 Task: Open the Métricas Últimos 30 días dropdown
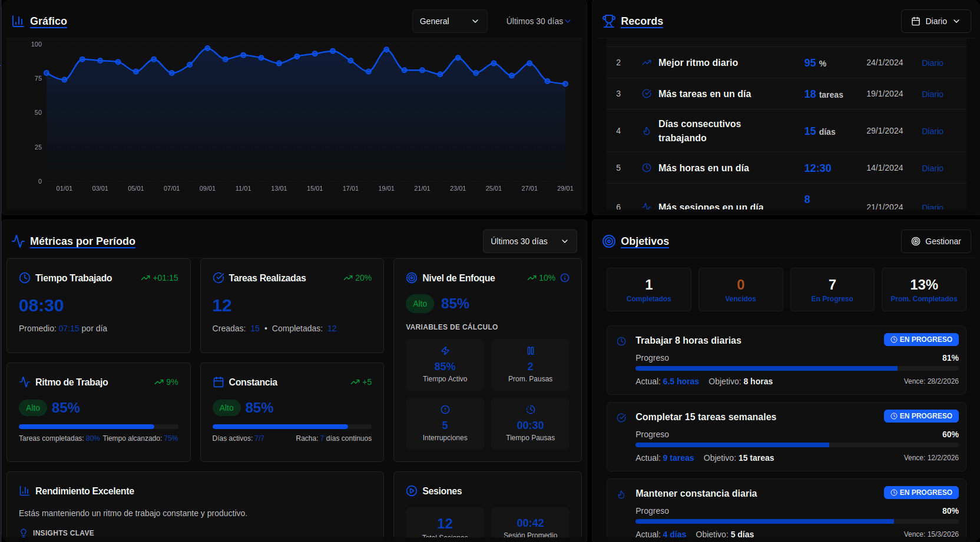(x=529, y=241)
